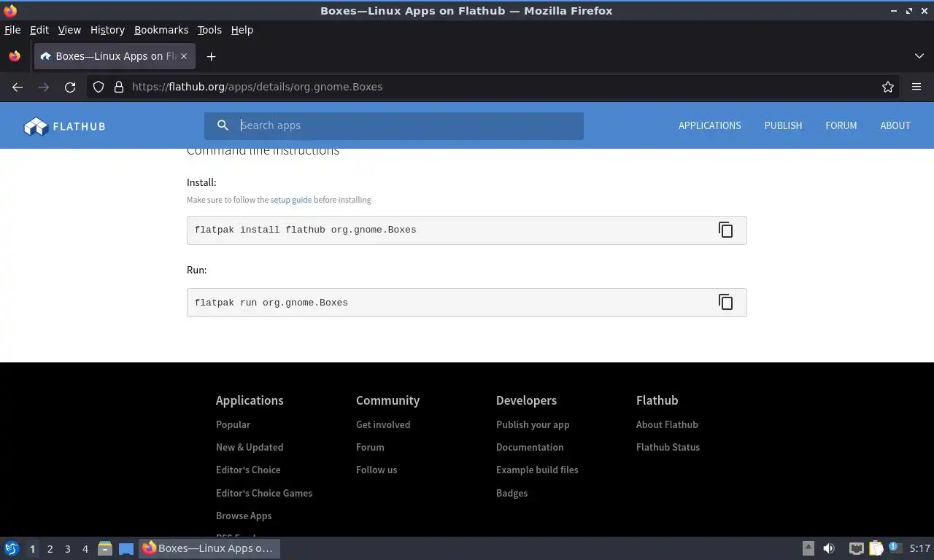Open the Editor's Choice footer link

(x=248, y=470)
